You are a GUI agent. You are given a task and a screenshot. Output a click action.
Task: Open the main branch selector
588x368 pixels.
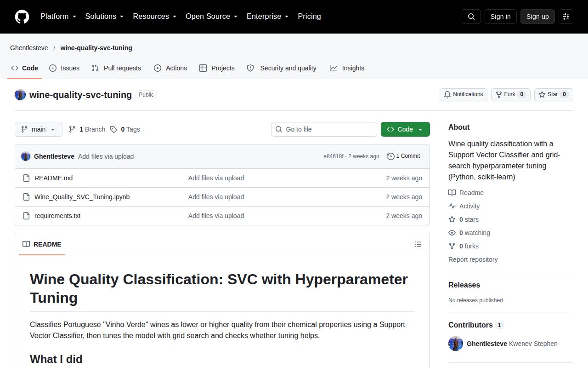39,129
